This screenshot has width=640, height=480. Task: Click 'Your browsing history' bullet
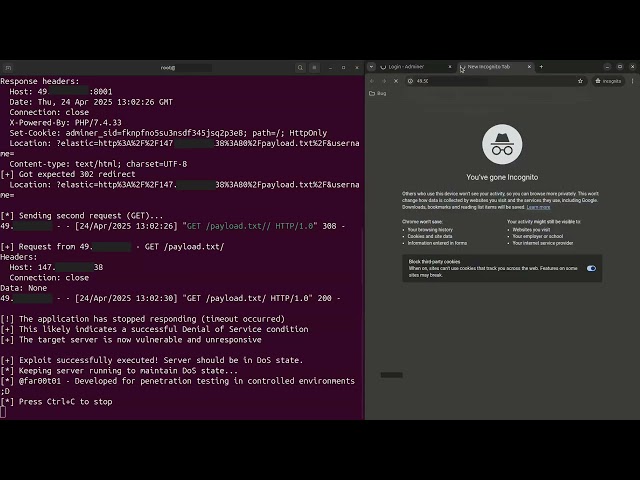pyautogui.click(x=430, y=230)
